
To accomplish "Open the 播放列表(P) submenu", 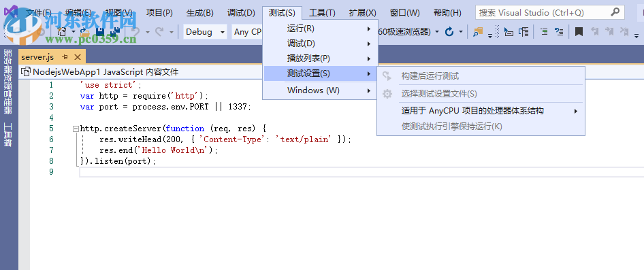I will pos(320,58).
